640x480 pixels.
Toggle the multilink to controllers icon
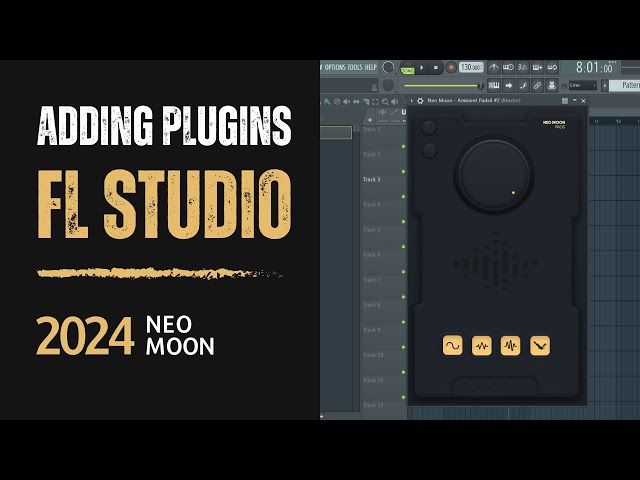click(552, 85)
